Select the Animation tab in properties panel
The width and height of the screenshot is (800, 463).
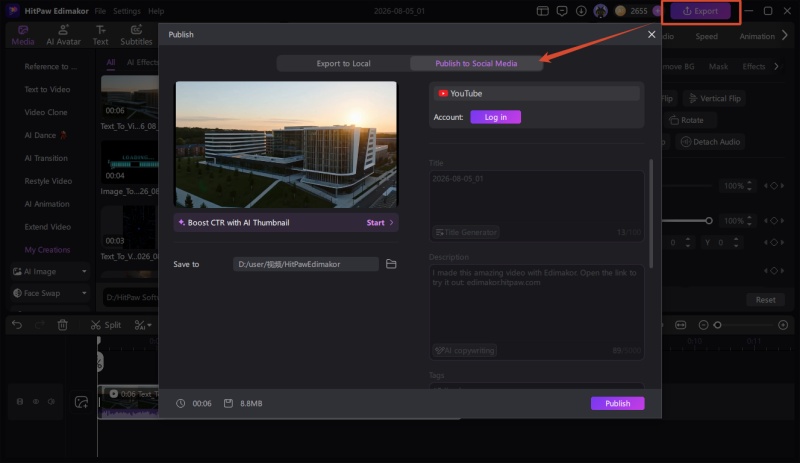[x=757, y=36]
